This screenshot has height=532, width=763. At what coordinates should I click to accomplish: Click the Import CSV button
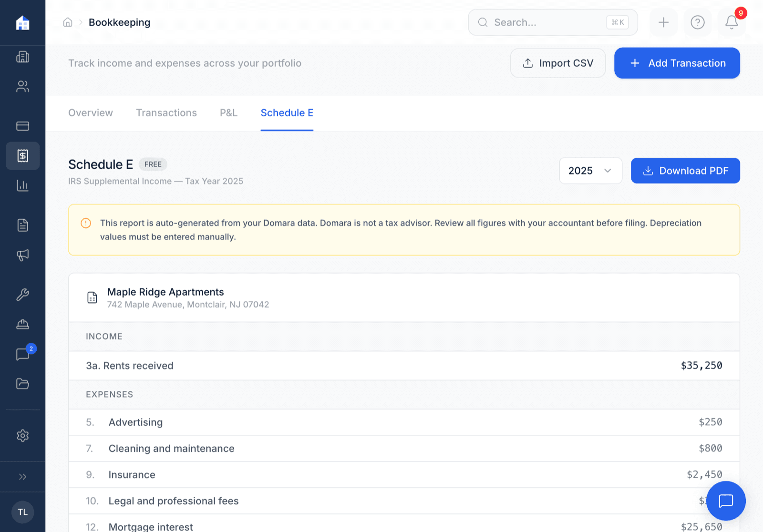tap(557, 63)
